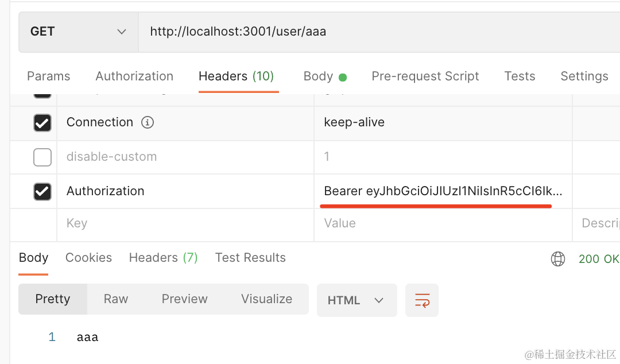Open the HTML format dropdown

click(356, 300)
